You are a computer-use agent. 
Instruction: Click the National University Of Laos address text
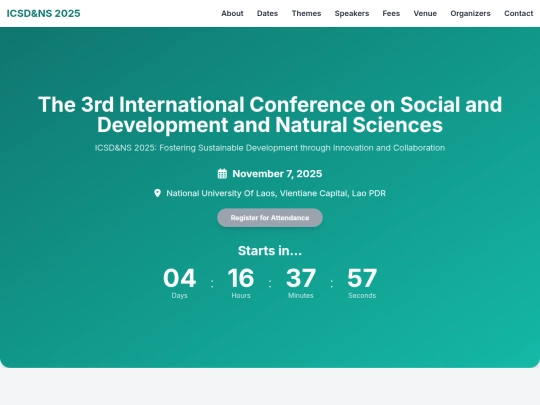[x=276, y=193]
